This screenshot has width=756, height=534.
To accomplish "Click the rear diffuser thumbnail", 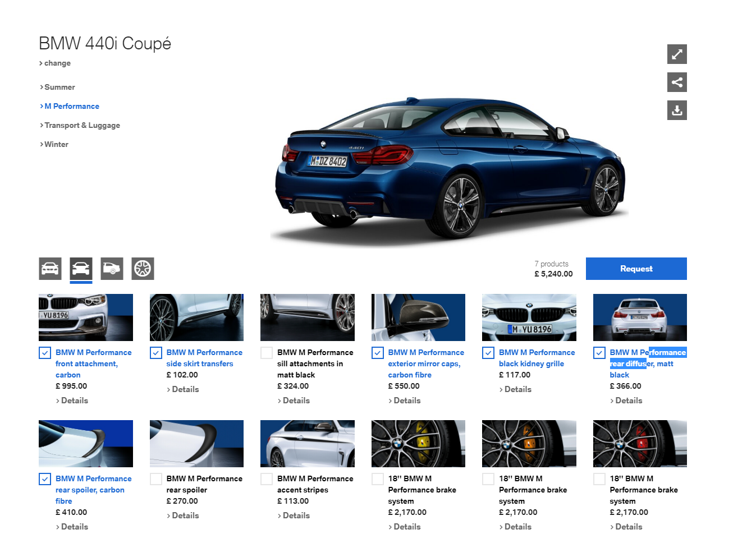I will 640,317.
